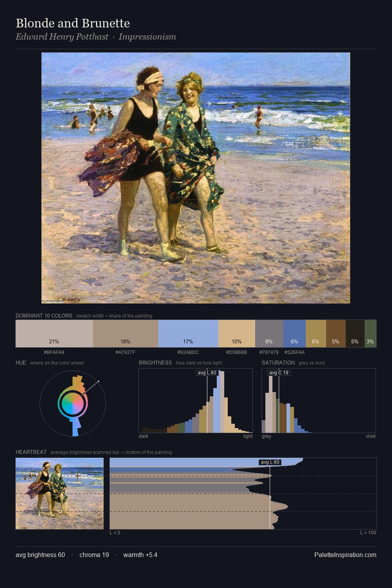
Task: Click 'grey vs vivid' caption
Action: (x=312, y=363)
